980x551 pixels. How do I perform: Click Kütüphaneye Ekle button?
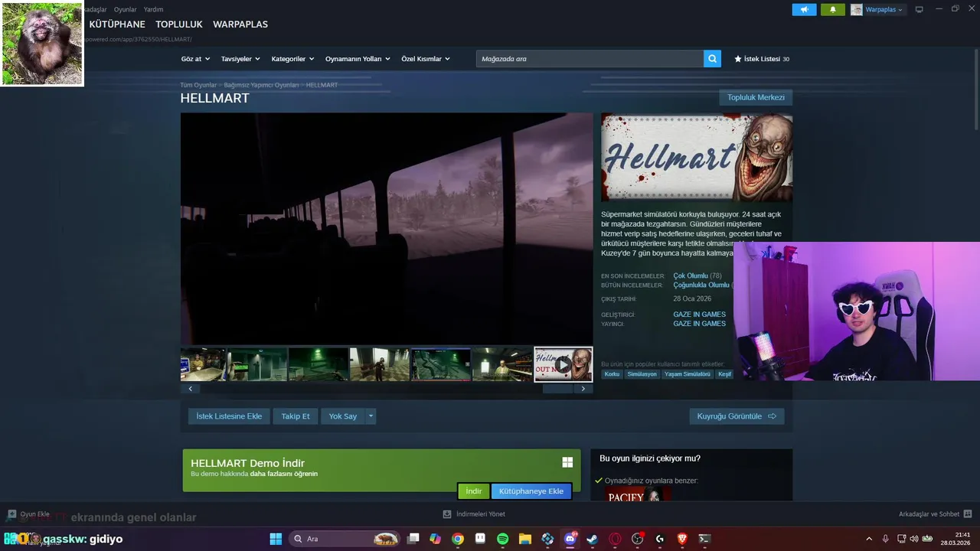(531, 491)
